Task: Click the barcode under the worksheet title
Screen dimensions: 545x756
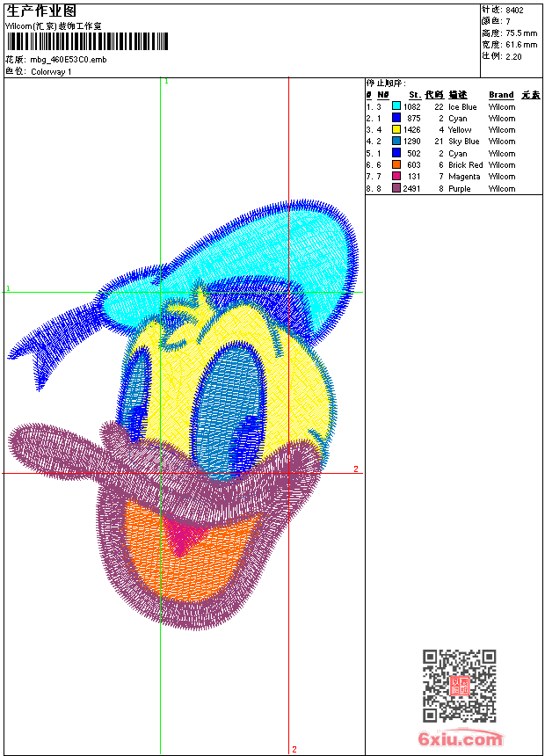Action: (86, 40)
